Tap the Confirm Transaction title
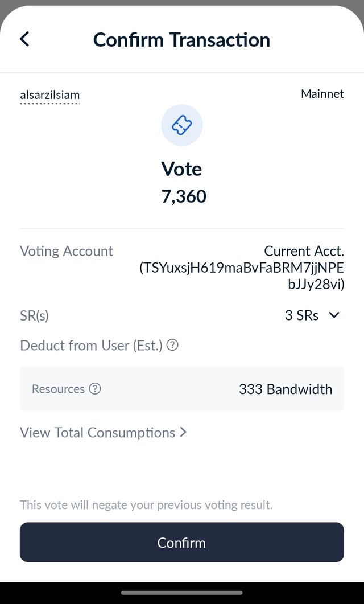The width and height of the screenshot is (364, 604). tap(181, 40)
